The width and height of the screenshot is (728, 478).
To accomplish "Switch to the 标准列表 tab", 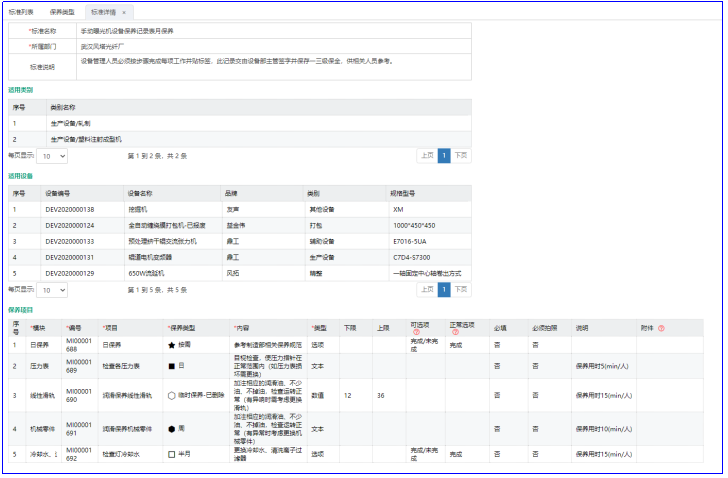I will pos(19,12).
